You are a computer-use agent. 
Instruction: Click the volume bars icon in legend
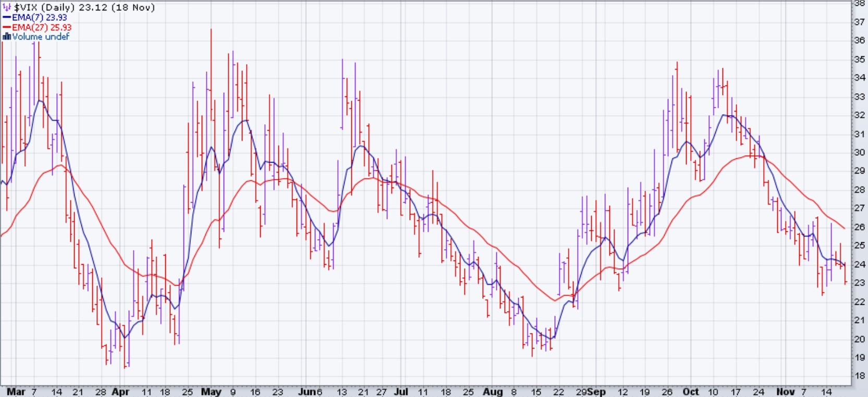coord(7,36)
